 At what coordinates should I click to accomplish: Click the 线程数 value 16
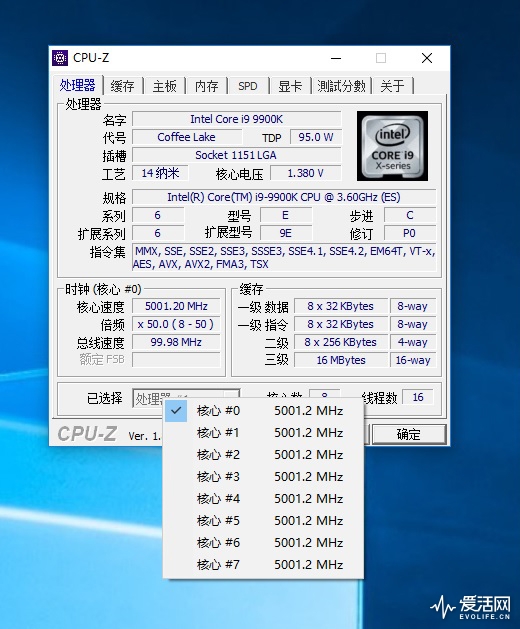[x=418, y=397]
